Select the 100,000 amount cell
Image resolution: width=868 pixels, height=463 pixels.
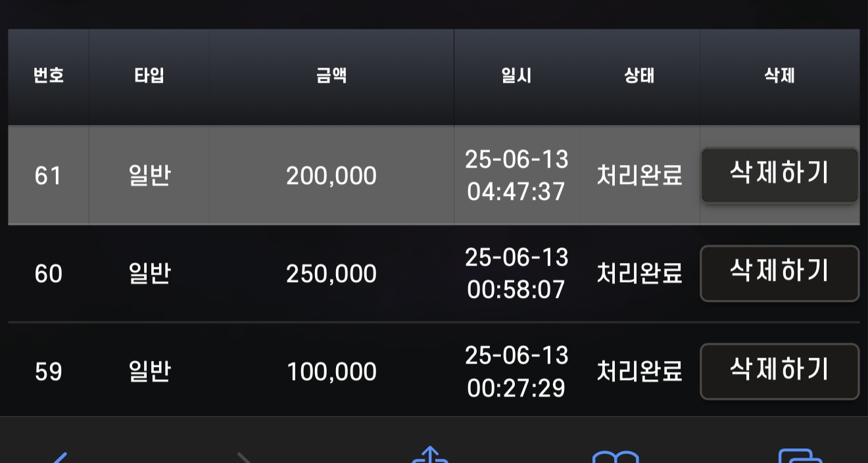(x=331, y=372)
